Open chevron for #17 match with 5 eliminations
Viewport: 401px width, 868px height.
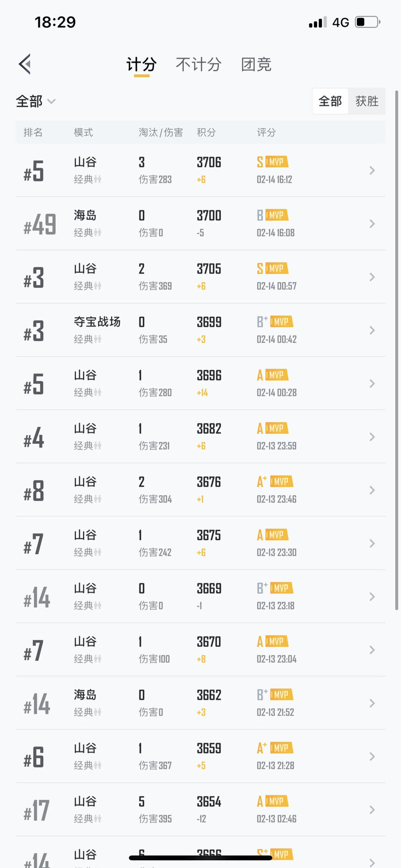372,810
